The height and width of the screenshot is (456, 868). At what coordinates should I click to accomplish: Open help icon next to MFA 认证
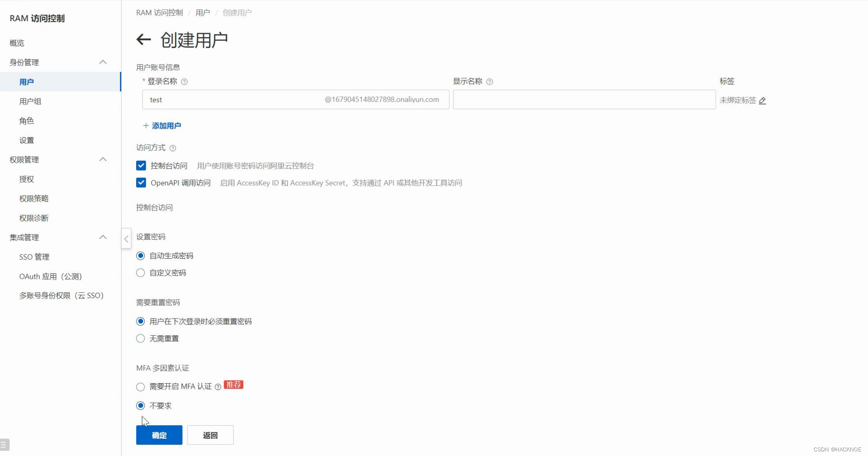point(218,387)
